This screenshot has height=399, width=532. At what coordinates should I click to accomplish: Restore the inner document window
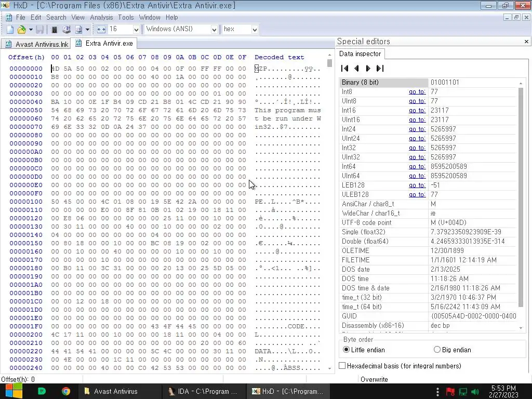point(516,17)
